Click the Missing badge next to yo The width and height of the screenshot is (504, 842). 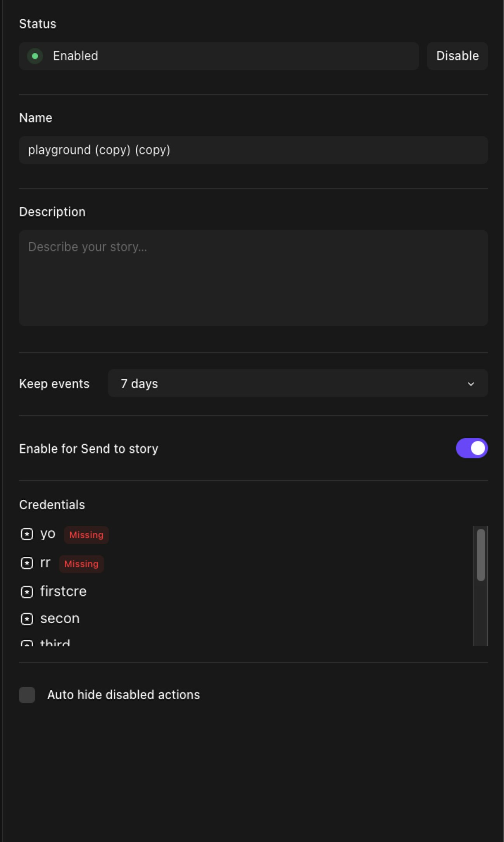coord(86,535)
